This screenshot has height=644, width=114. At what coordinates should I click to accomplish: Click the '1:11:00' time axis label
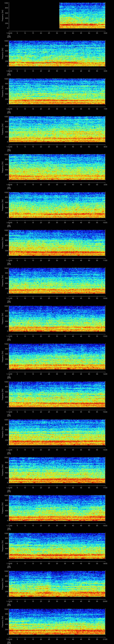coord(9,298)
